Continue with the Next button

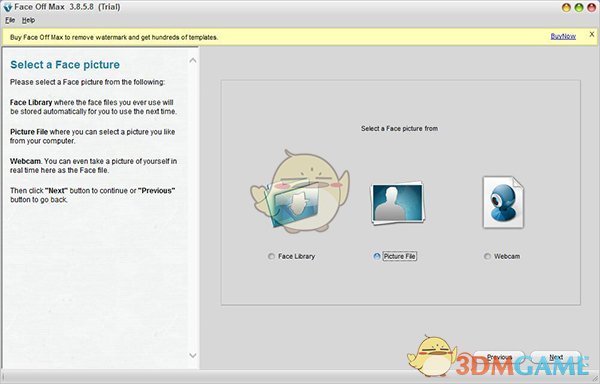[556, 357]
